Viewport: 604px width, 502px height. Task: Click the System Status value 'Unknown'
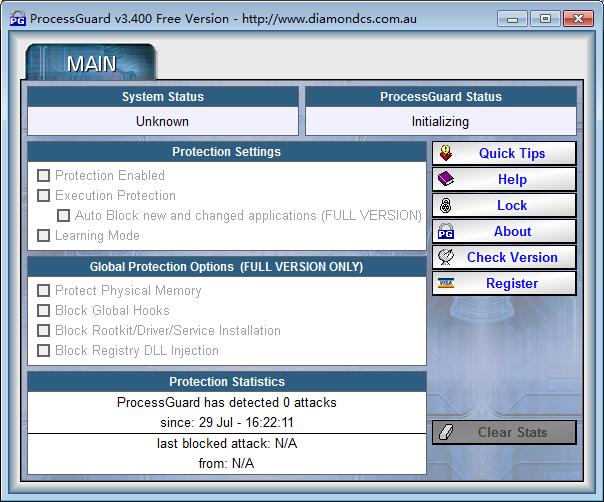click(162, 121)
